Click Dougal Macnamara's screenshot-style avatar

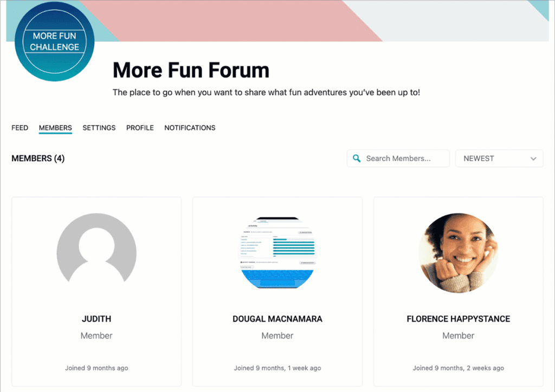pyautogui.click(x=277, y=253)
